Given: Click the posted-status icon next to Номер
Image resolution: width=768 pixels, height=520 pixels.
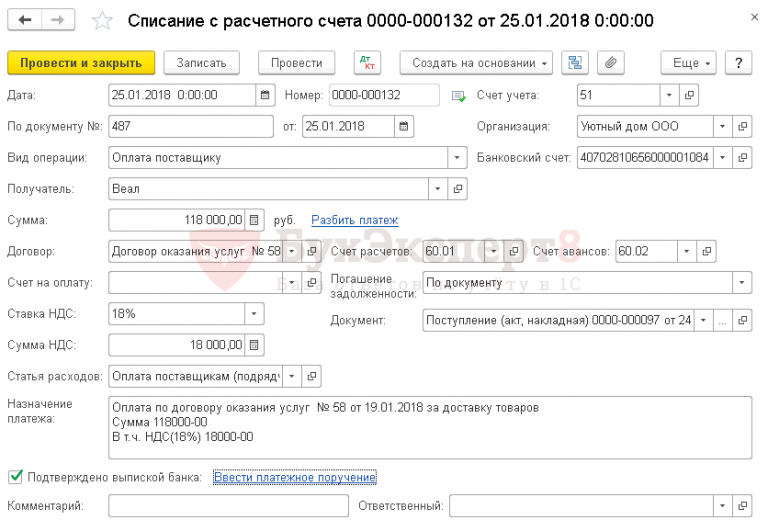Looking at the screenshot, I should coord(458,96).
